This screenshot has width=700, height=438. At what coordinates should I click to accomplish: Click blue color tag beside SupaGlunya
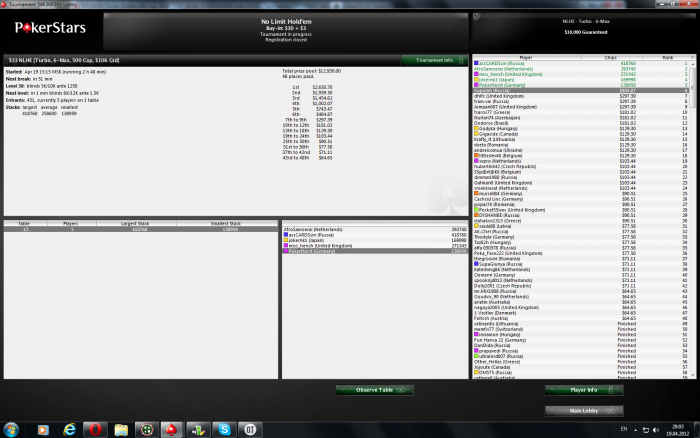pyautogui.click(x=476, y=264)
